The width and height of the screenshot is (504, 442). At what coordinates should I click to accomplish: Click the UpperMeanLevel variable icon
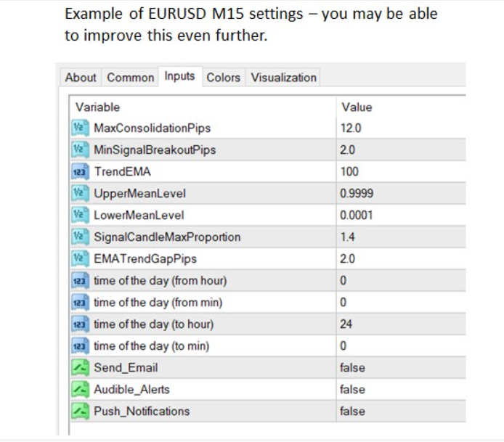coord(80,194)
